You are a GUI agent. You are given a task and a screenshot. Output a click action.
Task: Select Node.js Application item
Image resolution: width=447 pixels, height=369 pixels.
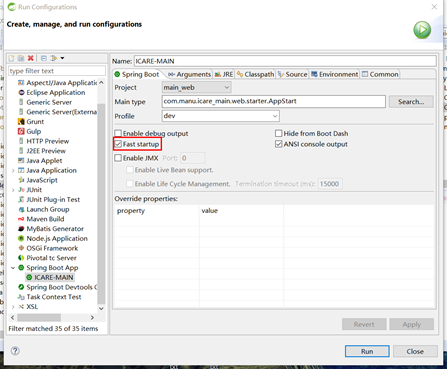point(57,238)
